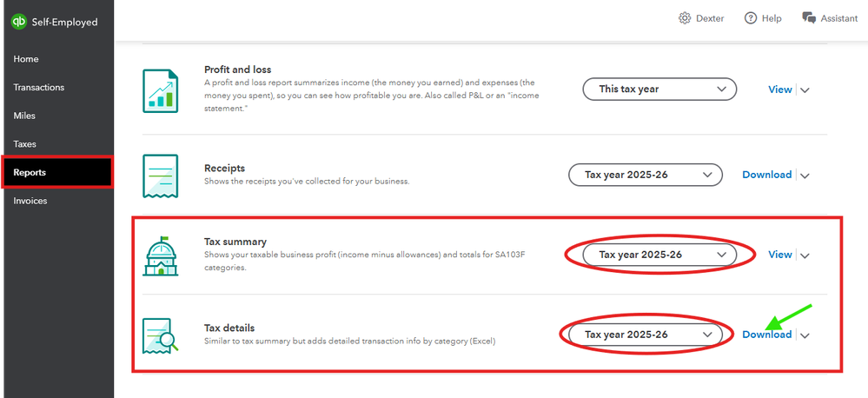Click the Receipts report icon
The width and height of the screenshot is (868, 398).
click(x=161, y=176)
